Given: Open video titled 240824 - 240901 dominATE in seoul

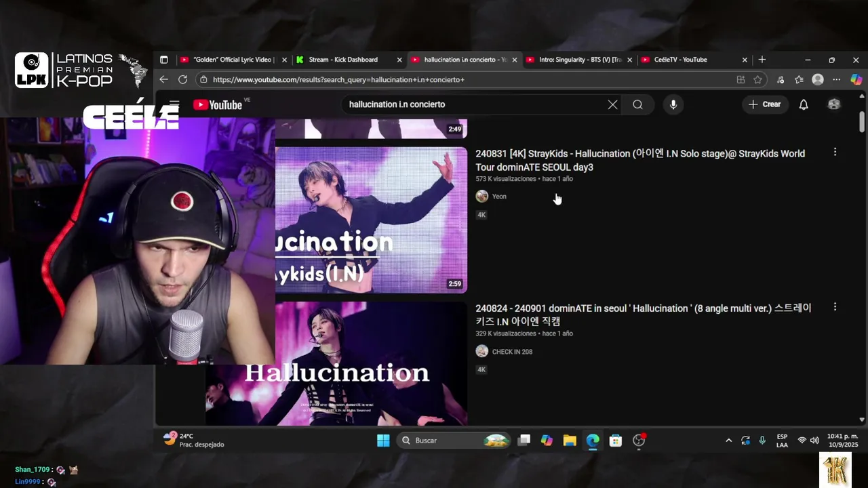Looking at the screenshot, I should (x=643, y=315).
